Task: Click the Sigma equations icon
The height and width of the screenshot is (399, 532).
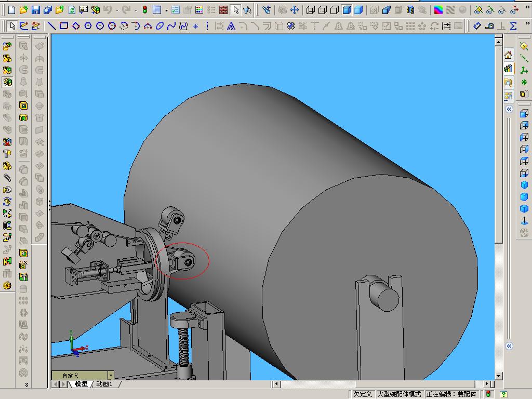Action: [513, 26]
